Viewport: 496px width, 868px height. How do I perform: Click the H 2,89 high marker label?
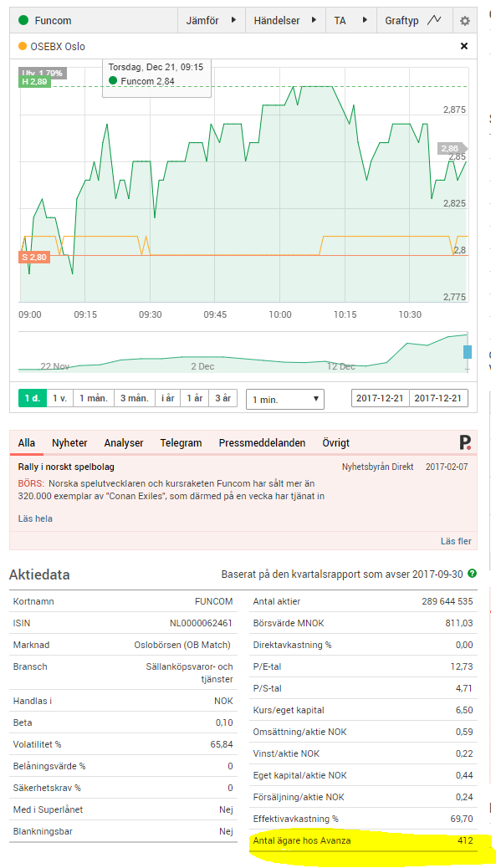click(x=35, y=82)
